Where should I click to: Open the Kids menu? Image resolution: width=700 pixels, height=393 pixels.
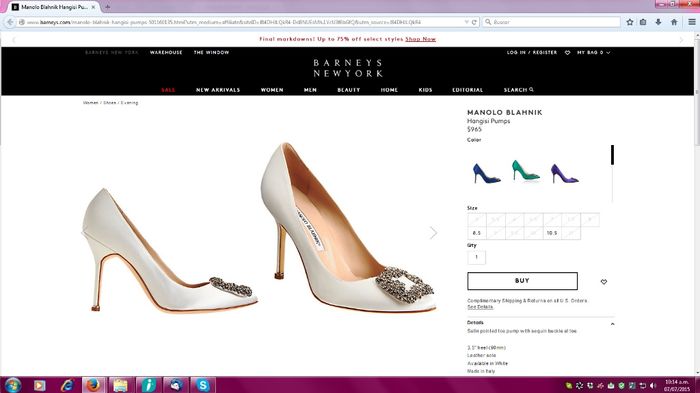click(425, 90)
